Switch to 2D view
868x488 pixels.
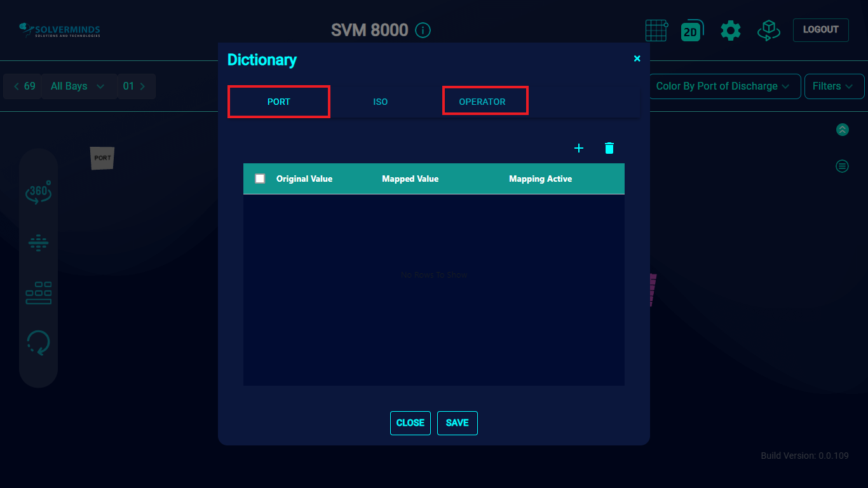pos(691,30)
